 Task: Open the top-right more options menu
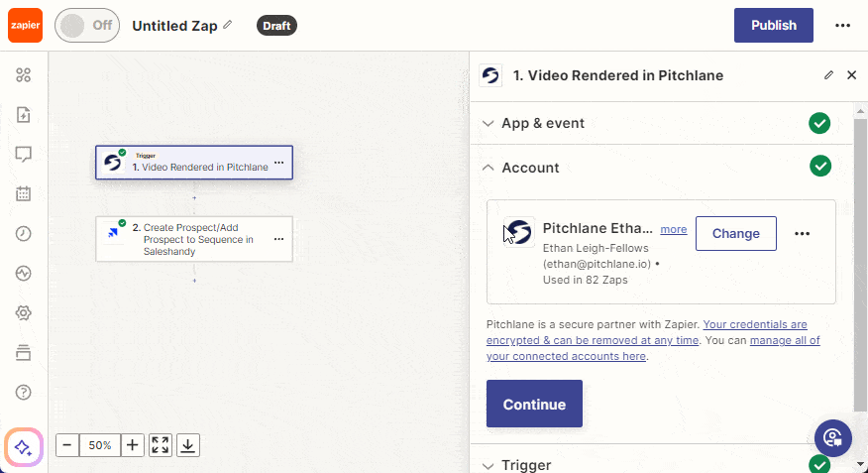(842, 26)
